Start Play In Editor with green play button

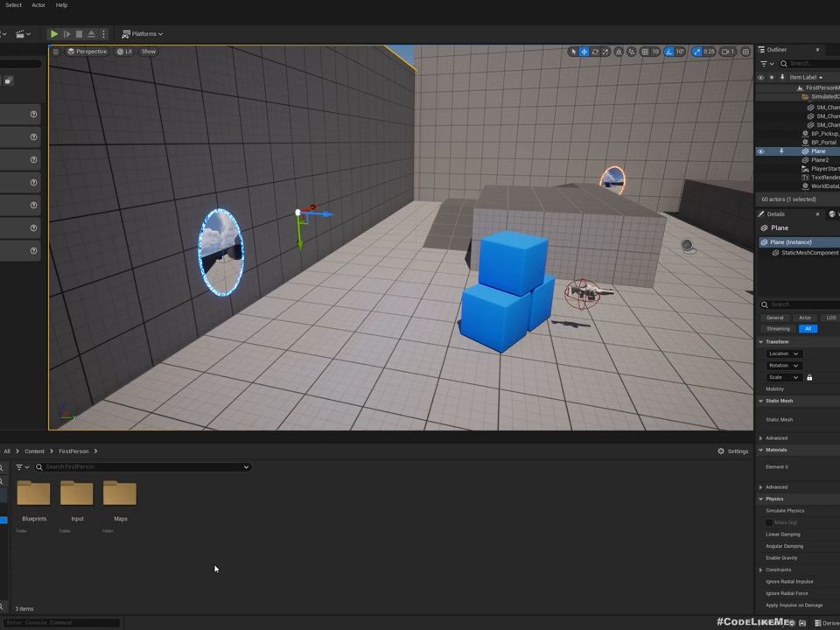(54, 34)
